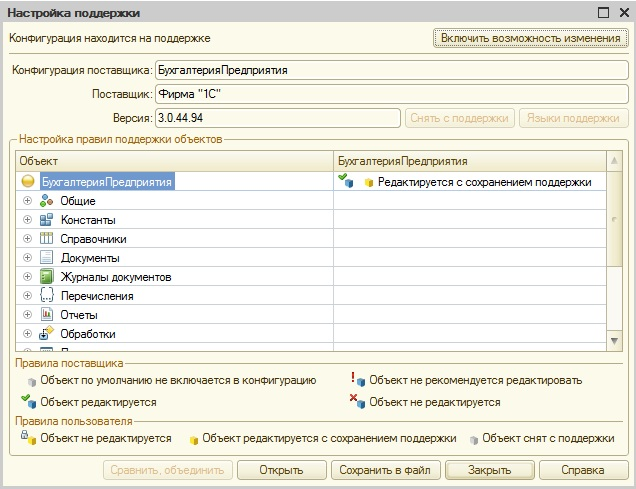This screenshot has width=636, height=489.
Task: Click the Журналы документов icon
Action: pos(46,277)
